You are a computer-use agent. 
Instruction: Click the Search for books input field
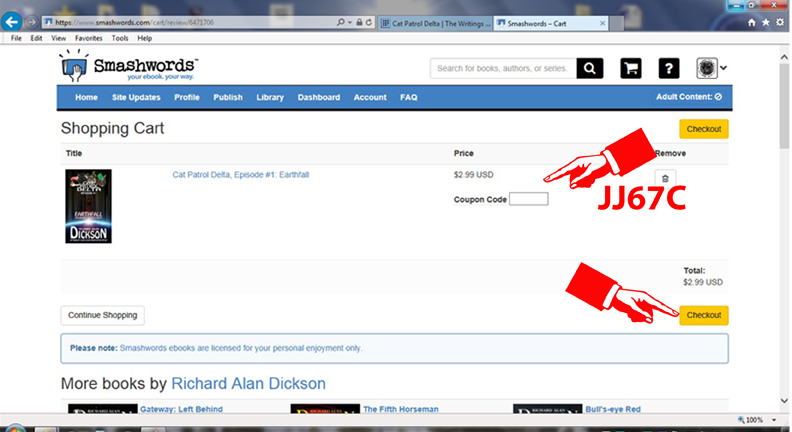click(x=503, y=68)
